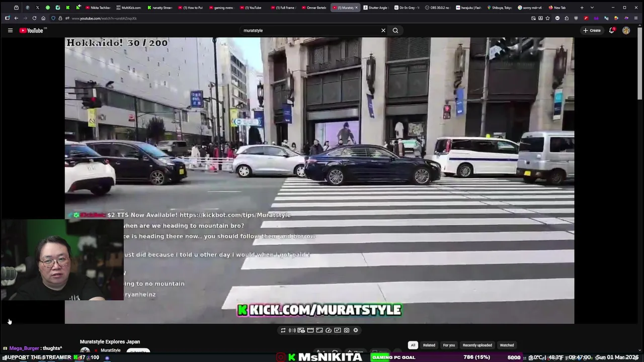Viewport: 644px width, 362px height.
Task: Open the Firefox View tab icon
Action: (x=17, y=8)
